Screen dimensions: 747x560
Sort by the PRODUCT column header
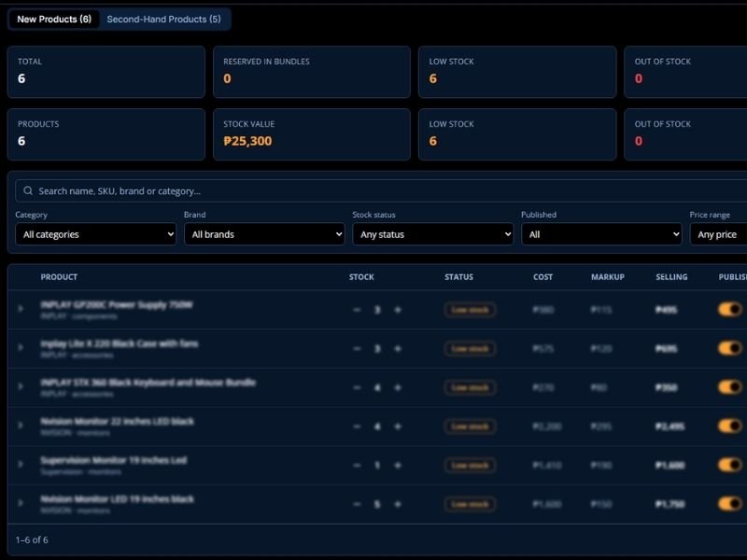click(59, 277)
